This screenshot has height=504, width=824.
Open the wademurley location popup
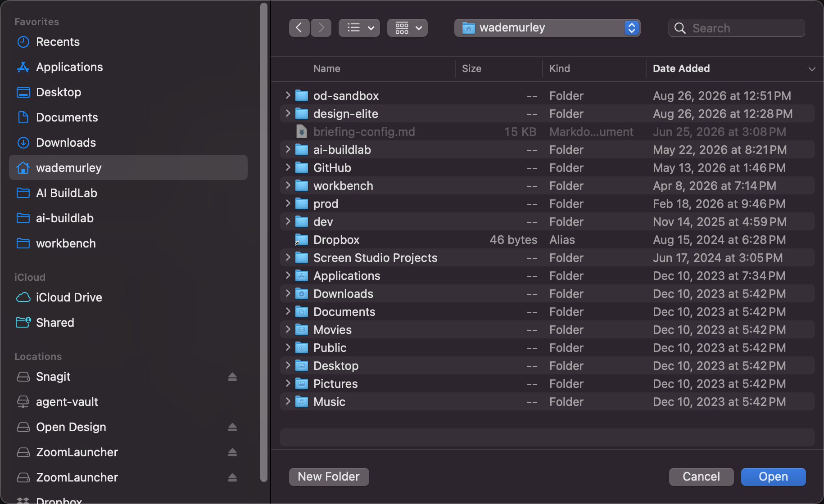click(547, 28)
